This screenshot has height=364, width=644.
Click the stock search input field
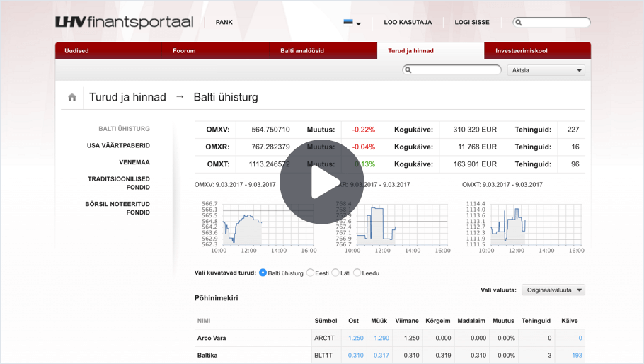click(452, 70)
